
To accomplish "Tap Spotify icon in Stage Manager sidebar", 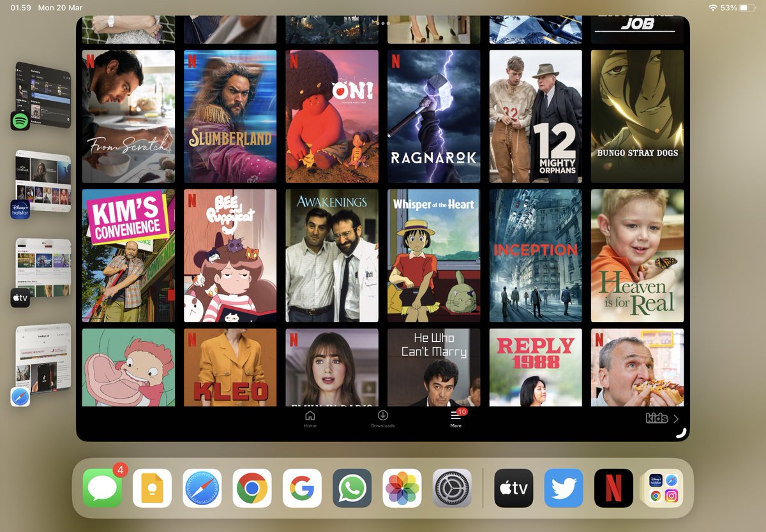I will (x=20, y=121).
